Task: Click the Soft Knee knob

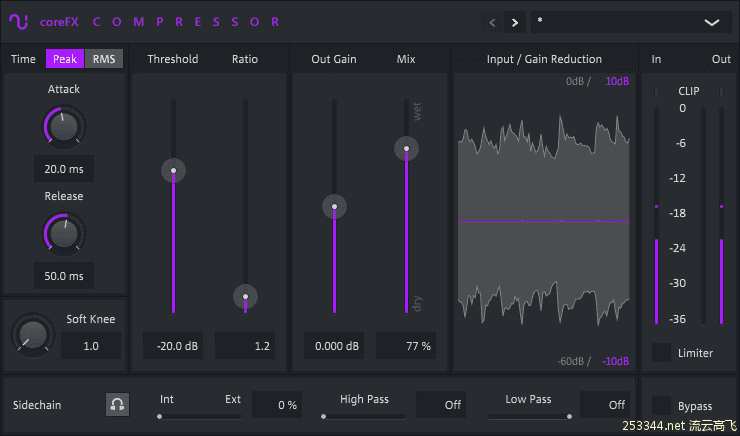Action: click(x=33, y=335)
